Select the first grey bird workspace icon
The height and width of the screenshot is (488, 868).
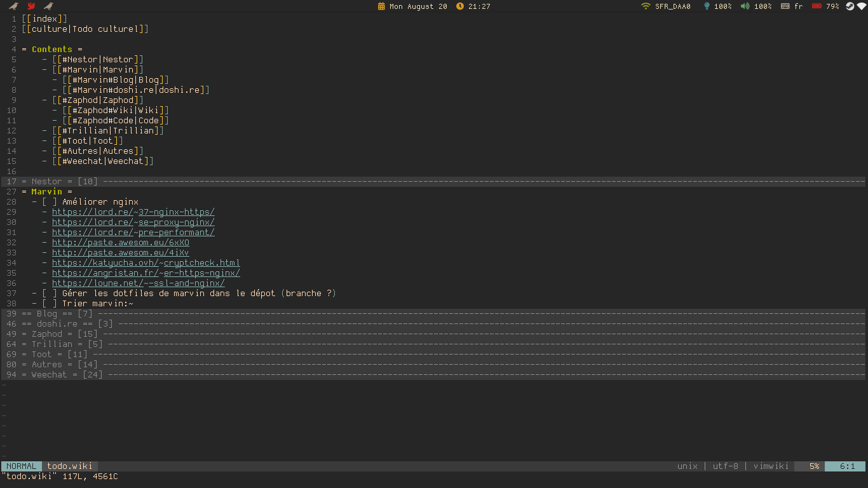pos(13,6)
